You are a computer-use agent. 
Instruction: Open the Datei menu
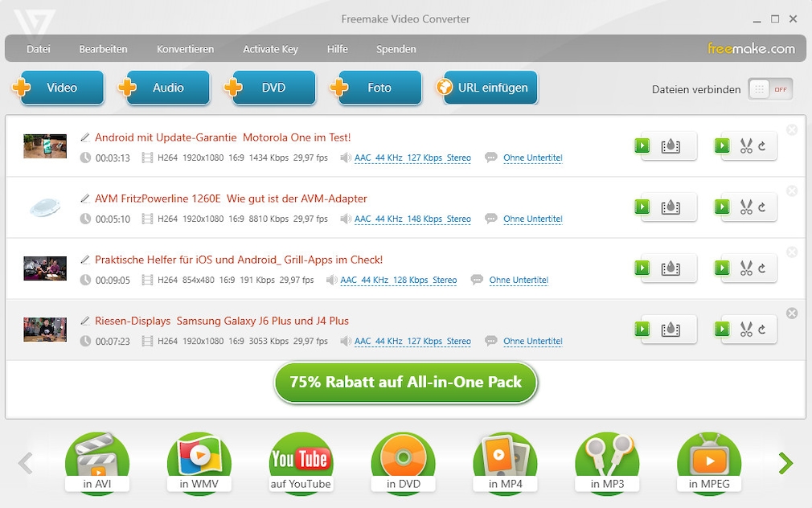39,49
